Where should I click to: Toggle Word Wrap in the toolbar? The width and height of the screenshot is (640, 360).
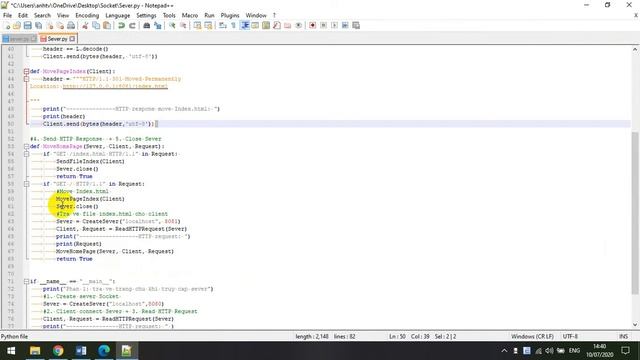tap(222, 25)
